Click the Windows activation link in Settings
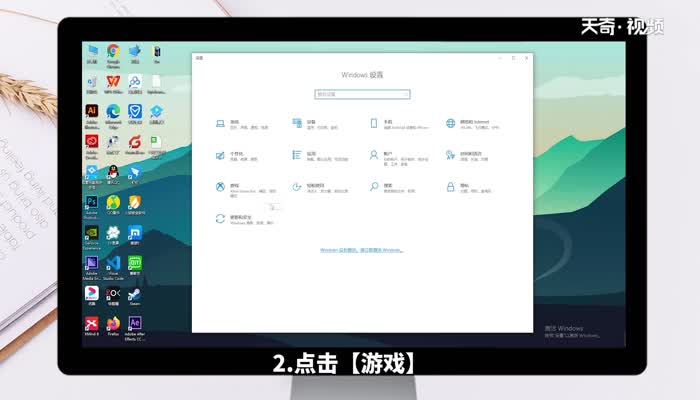 pyautogui.click(x=362, y=250)
